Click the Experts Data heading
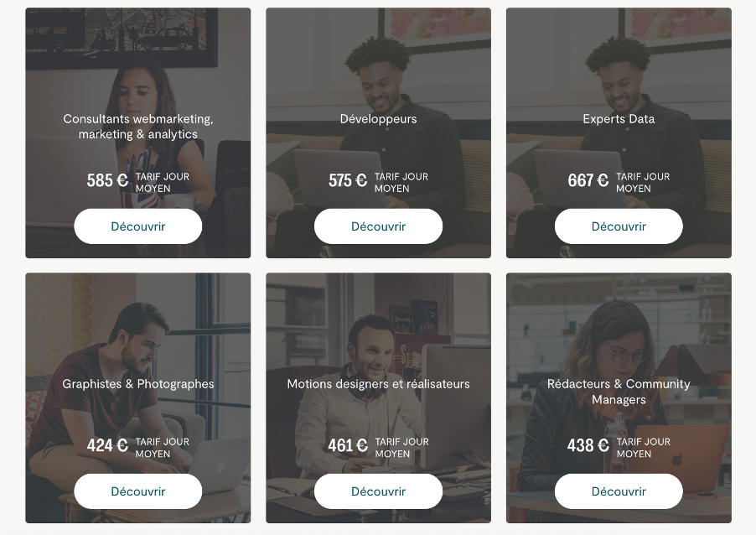The height and width of the screenshot is (535, 756). tap(619, 119)
